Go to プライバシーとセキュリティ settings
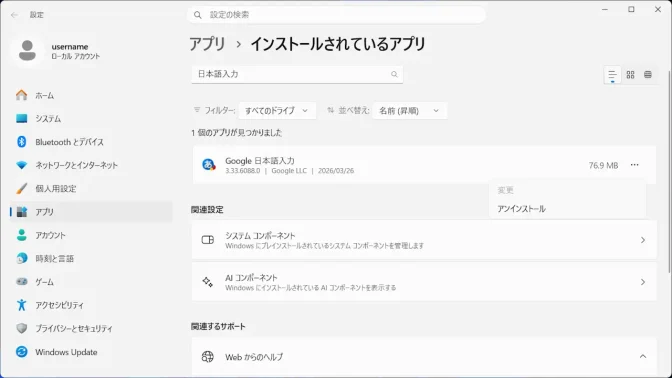Screen dimensions: 672x378 pyautogui.click(x=91, y=328)
